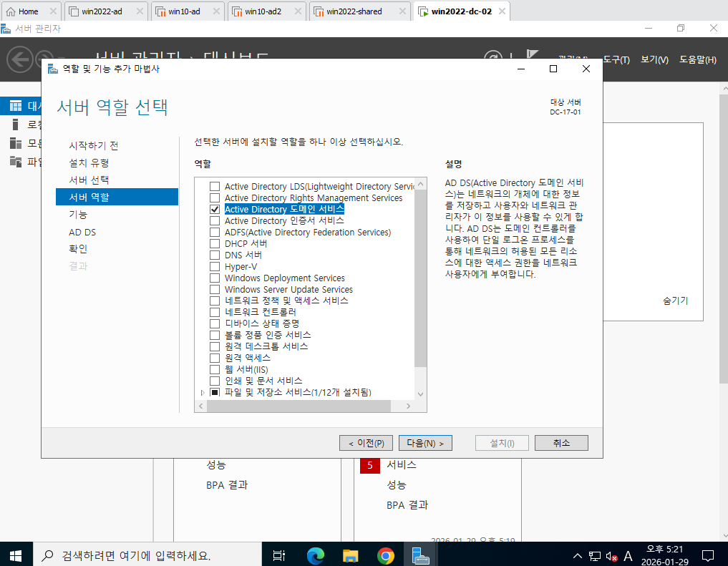The width and height of the screenshot is (728, 566).
Task: Click muted volume tray icon
Action: pyautogui.click(x=611, y=556)
